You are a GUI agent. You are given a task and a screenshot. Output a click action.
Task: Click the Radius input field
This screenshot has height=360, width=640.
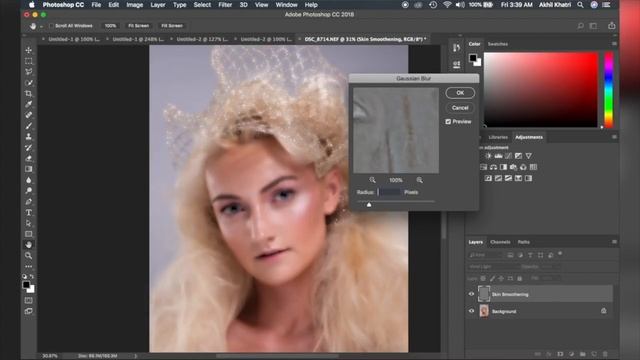click(389, 192)
